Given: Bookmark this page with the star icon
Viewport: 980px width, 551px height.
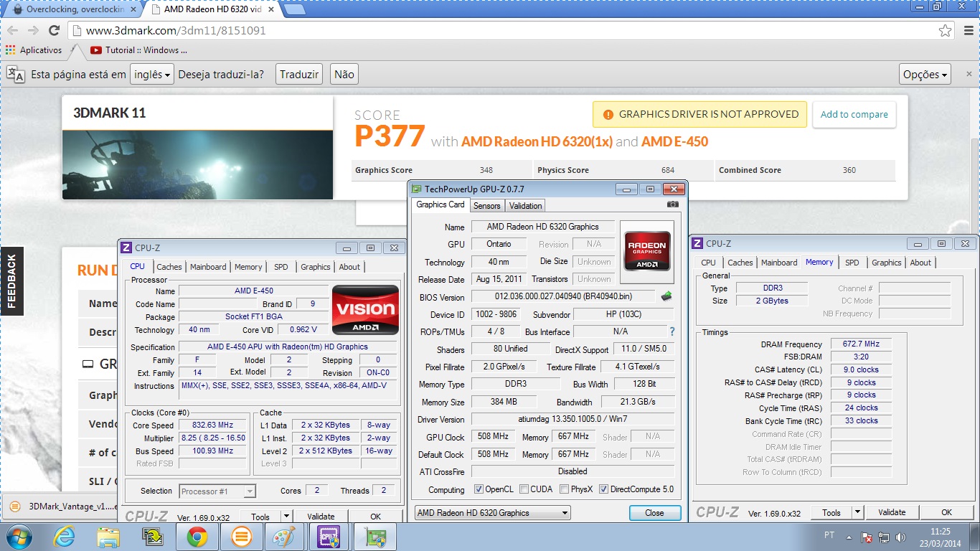Looking at the screenshot, I should (x=946, y=31).
